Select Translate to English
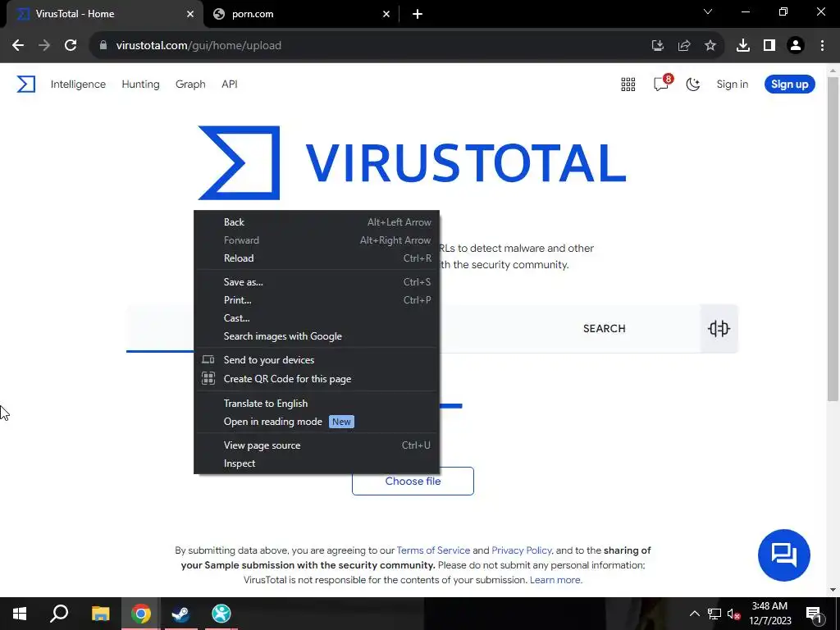 317,404
